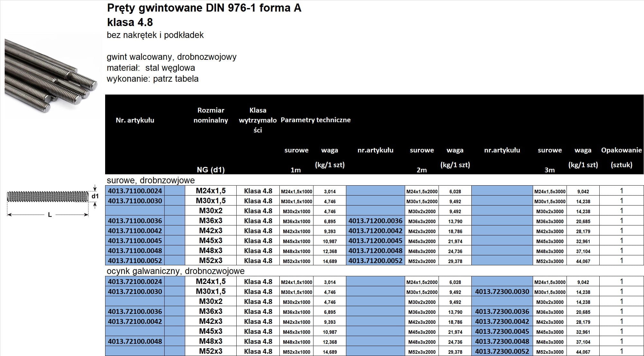Select the 'surowe, drobnzowjowe' section label
The height and width of the screenshot is (356, 644).
tap(151, 180)
